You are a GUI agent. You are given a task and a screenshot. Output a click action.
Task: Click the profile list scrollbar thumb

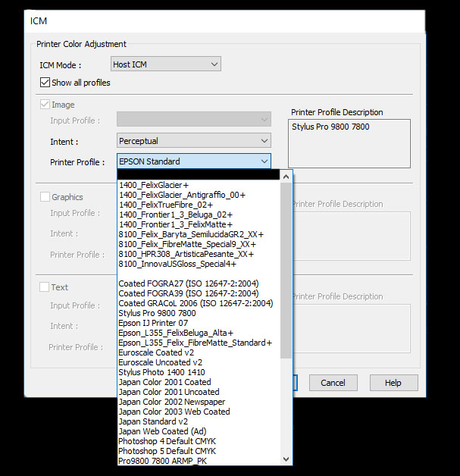[286, 270]
